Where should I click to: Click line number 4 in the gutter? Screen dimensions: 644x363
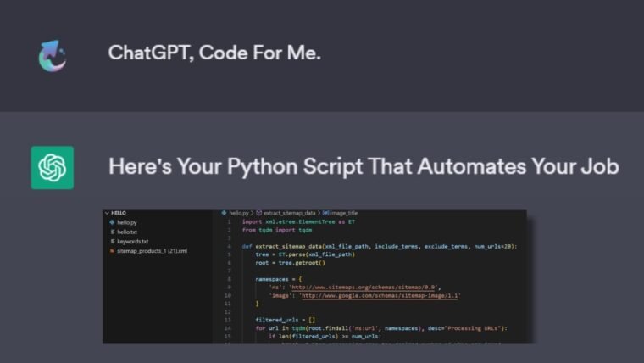(x=229, y=247)
